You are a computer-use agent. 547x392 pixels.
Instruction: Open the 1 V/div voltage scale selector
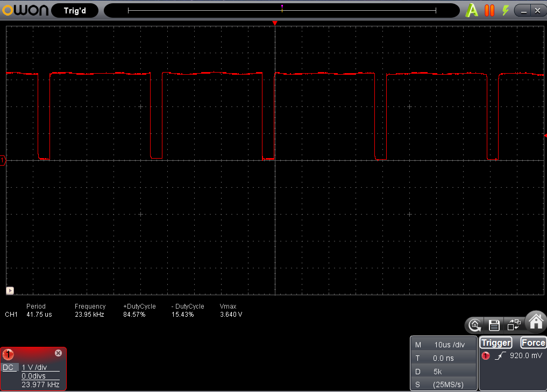tap(34, 367)
